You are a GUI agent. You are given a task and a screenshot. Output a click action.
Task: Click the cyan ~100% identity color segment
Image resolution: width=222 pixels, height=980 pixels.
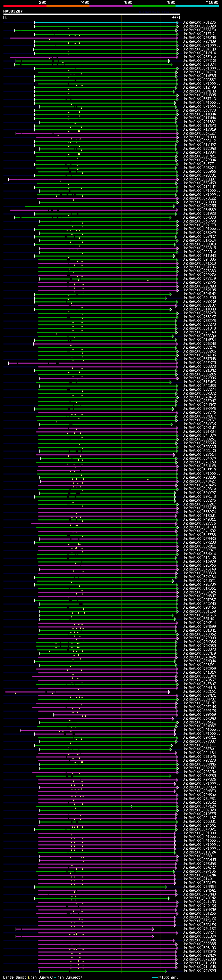[x=197, y=7]
